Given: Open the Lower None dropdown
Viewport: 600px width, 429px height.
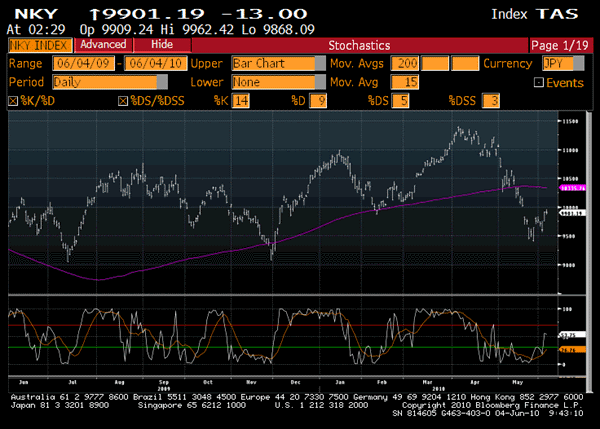Looking at the screenshot, I should (x=279, y=82).
